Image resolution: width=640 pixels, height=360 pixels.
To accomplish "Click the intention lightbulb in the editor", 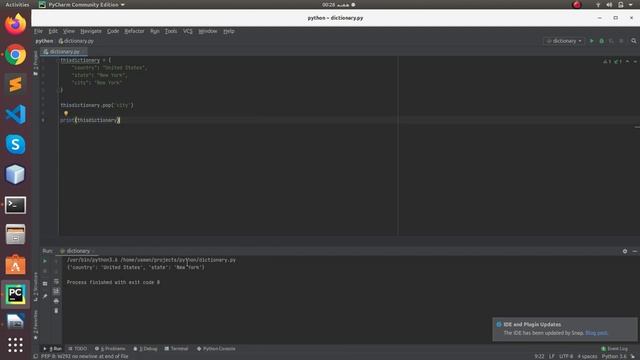I will tap(66, 113).
